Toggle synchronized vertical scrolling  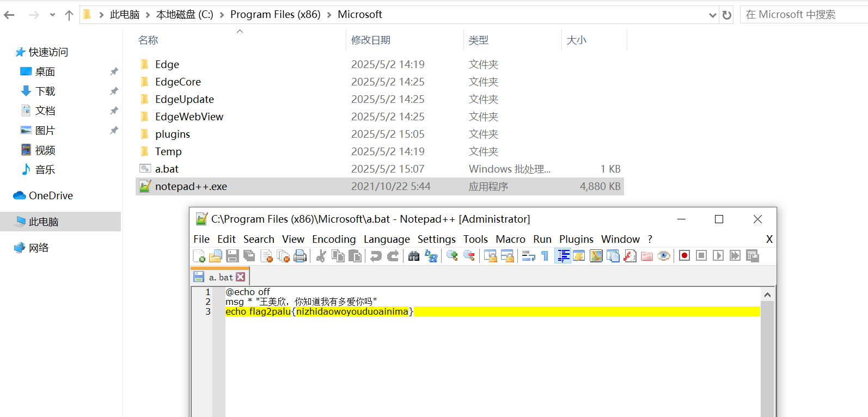[x=490, y=256]
